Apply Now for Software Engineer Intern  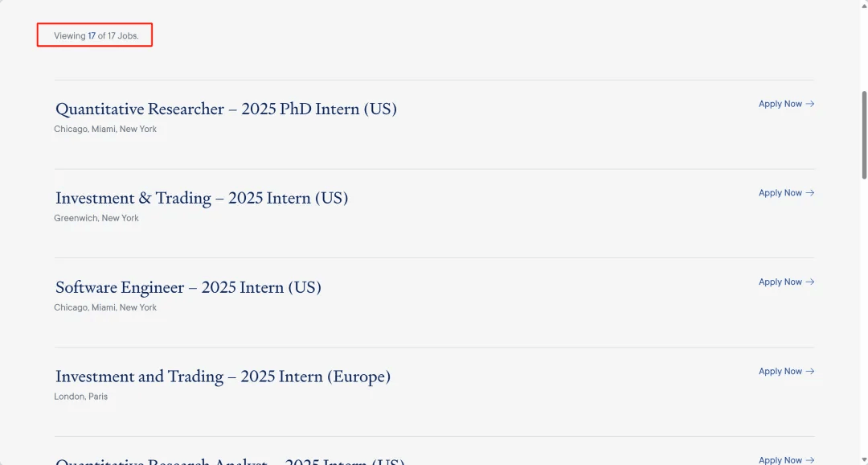click(x=780, y=282)
